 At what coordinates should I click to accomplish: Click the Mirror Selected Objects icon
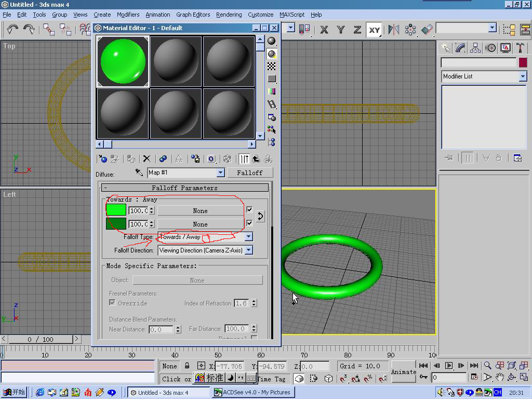click(x=394, y=30)
